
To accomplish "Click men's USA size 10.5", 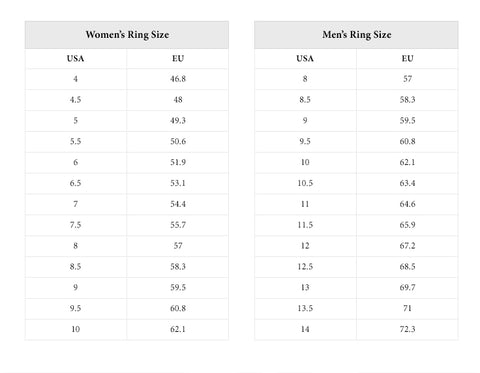I will (x=305, y=183).
